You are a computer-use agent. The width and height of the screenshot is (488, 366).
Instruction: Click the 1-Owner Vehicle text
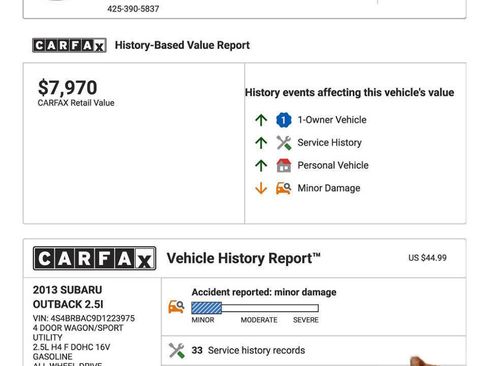[x=332, y=120]
